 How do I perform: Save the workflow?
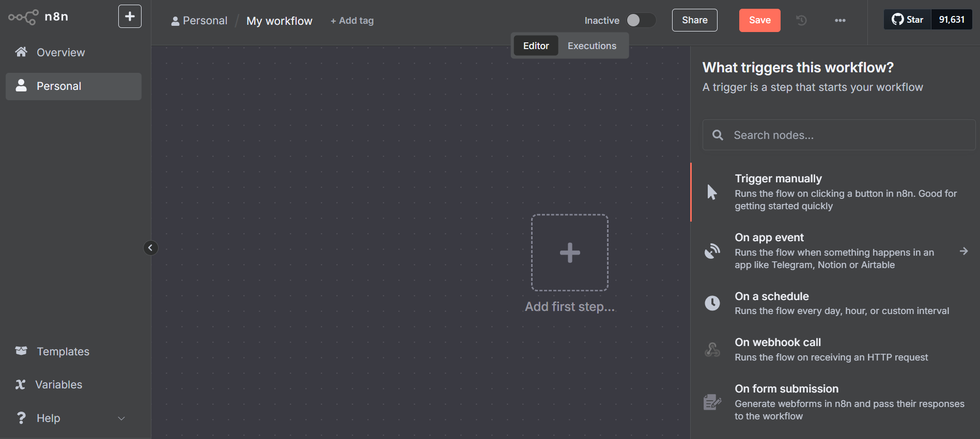pyautogui.click(x=759, y=20)
